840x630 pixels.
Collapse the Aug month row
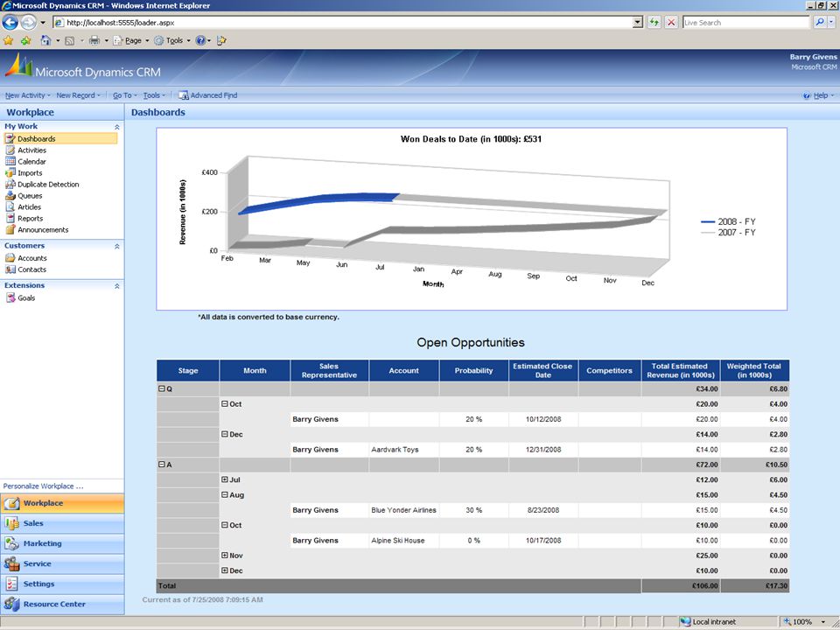point(225,494)
